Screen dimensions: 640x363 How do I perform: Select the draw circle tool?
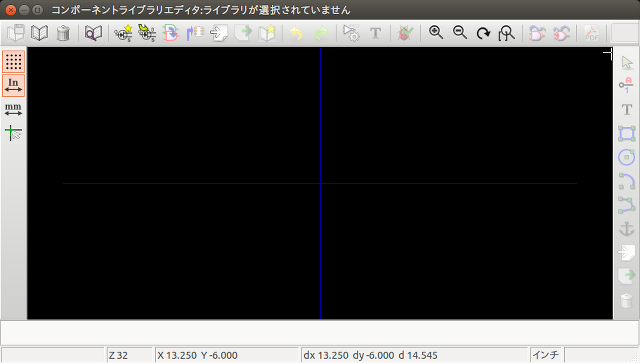pyautogui.click(x=627, y=157)
